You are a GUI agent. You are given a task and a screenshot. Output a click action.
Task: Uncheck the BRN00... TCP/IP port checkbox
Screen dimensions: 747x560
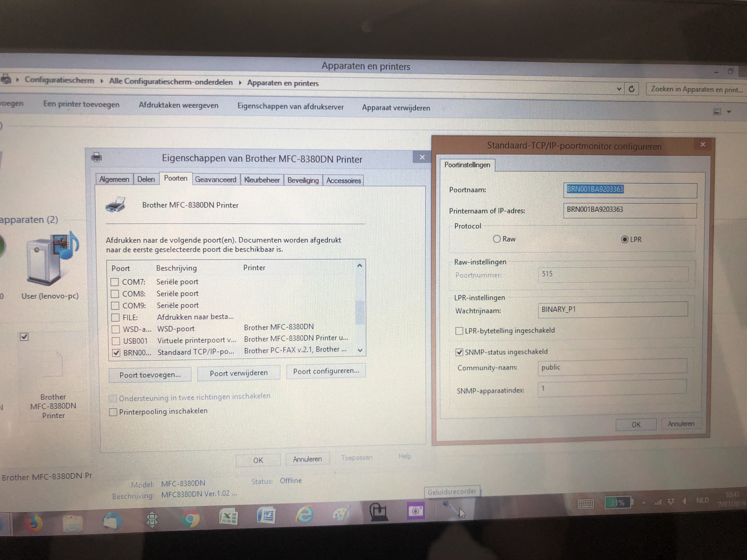coord(116,353)
